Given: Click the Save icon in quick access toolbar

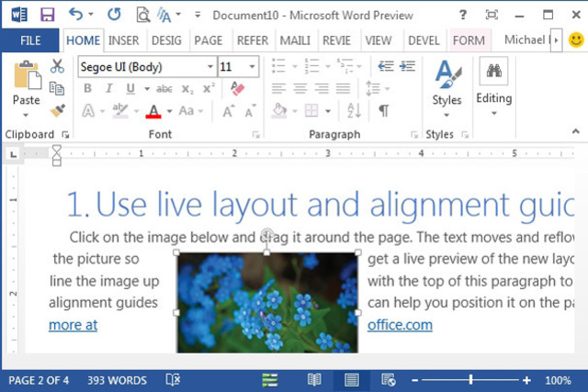Looking at the screenshot, I should [x=48, y=15].
